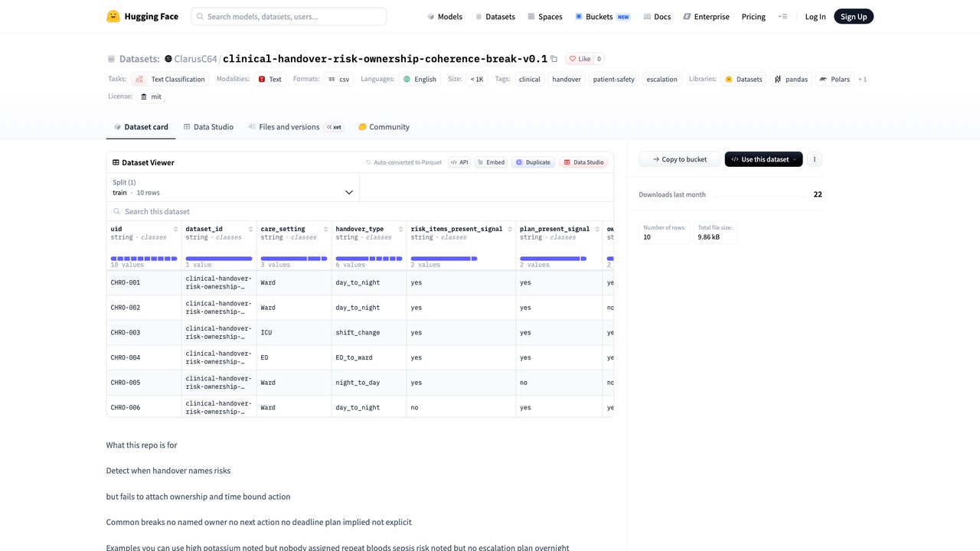Sort by the handover_type column
980x551 pixels.
click(400, 229)
